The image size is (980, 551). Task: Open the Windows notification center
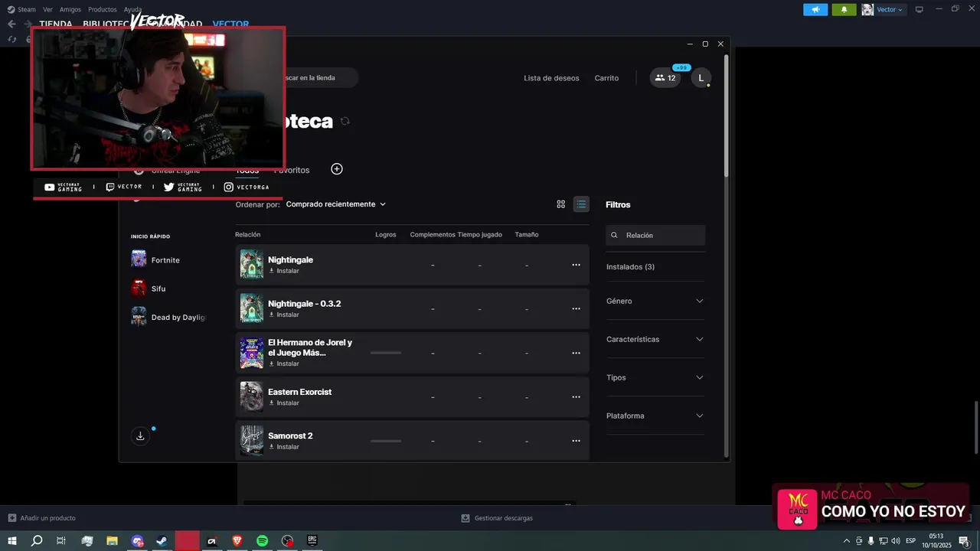tap(965, 541)
